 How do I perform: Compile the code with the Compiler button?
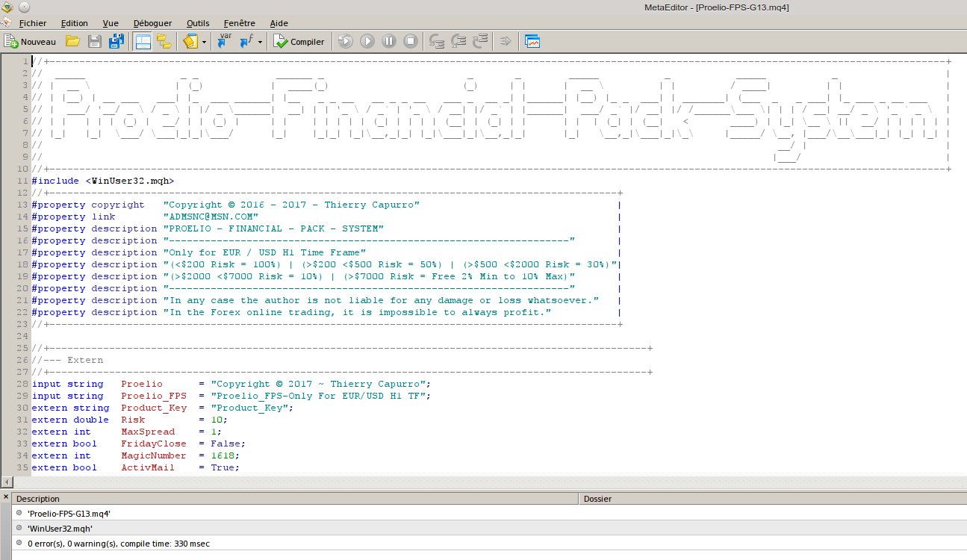coord(299,42)
